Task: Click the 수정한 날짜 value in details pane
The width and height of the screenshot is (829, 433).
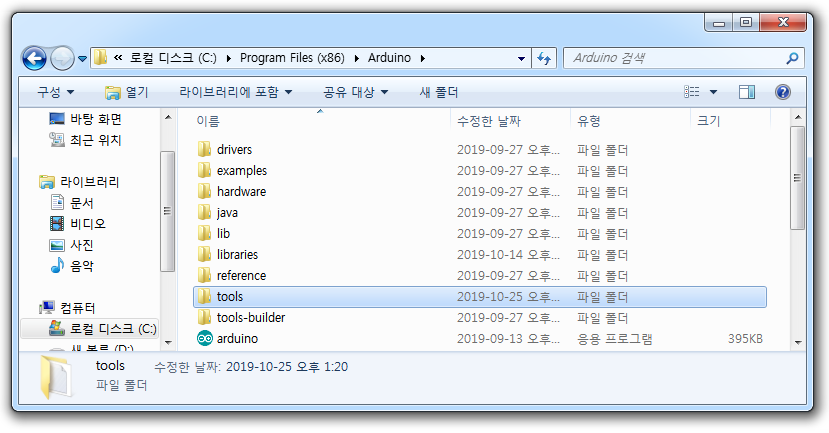Action: point(287,366)
